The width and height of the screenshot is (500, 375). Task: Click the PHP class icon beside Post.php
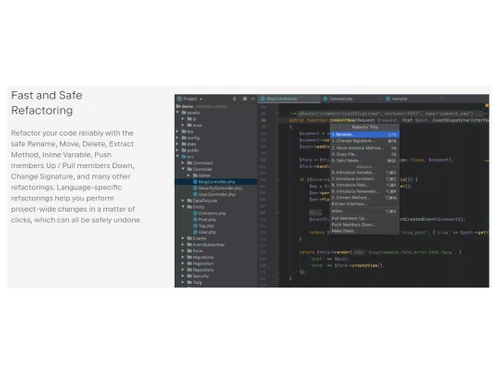[195, 220]
